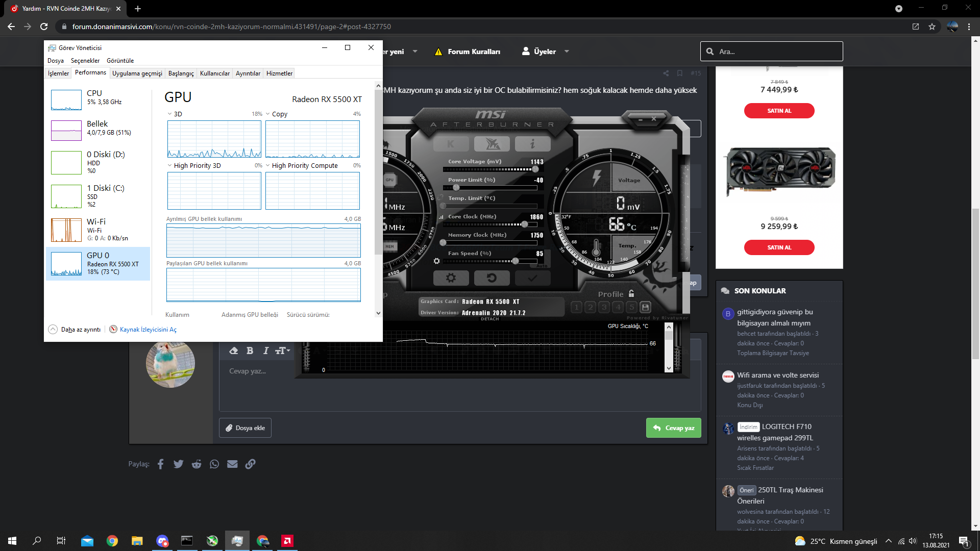Select Afterburner profile slot 1
The image size is (980, 551).
point(577,307)
